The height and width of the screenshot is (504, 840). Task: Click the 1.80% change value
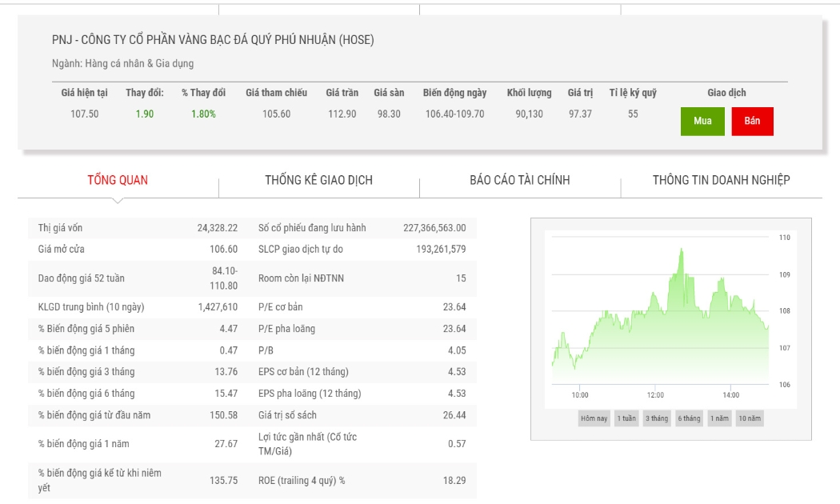pos(203,114)
